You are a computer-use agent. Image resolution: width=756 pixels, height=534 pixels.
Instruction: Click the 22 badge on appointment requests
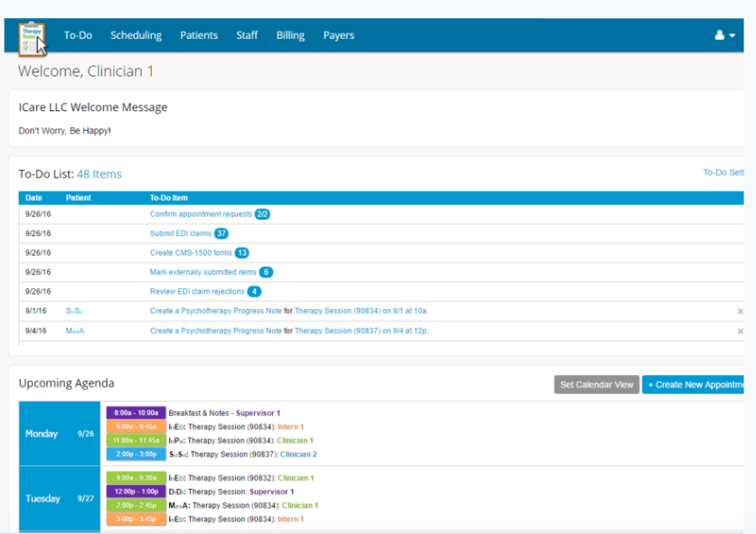(262, 214)
